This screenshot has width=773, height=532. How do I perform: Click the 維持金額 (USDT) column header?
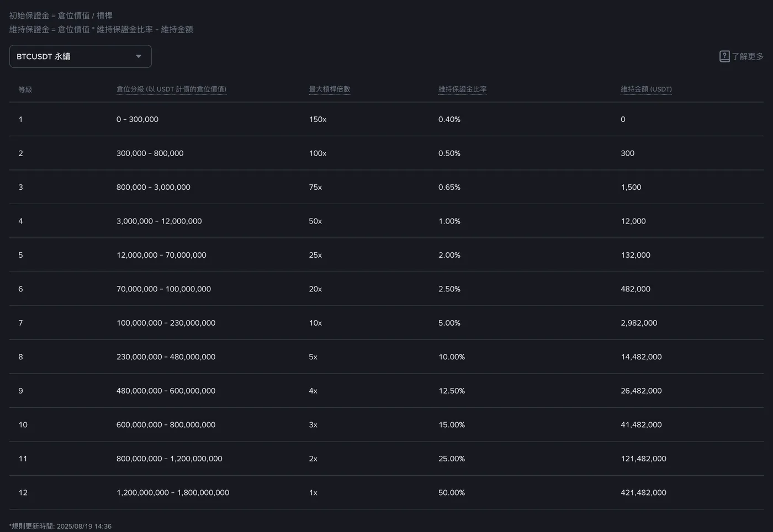coord(646,89)
